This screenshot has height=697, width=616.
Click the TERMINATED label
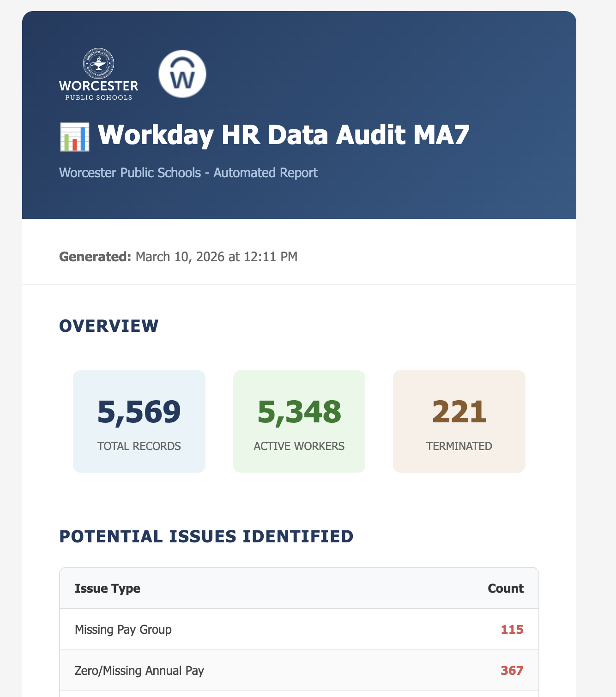tap(459, 446)
